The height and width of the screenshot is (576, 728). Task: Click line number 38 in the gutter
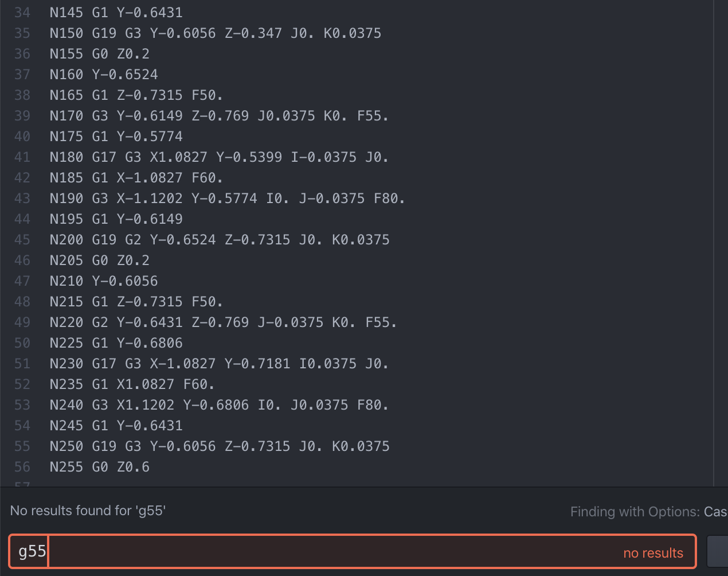(x=22, y=95)
